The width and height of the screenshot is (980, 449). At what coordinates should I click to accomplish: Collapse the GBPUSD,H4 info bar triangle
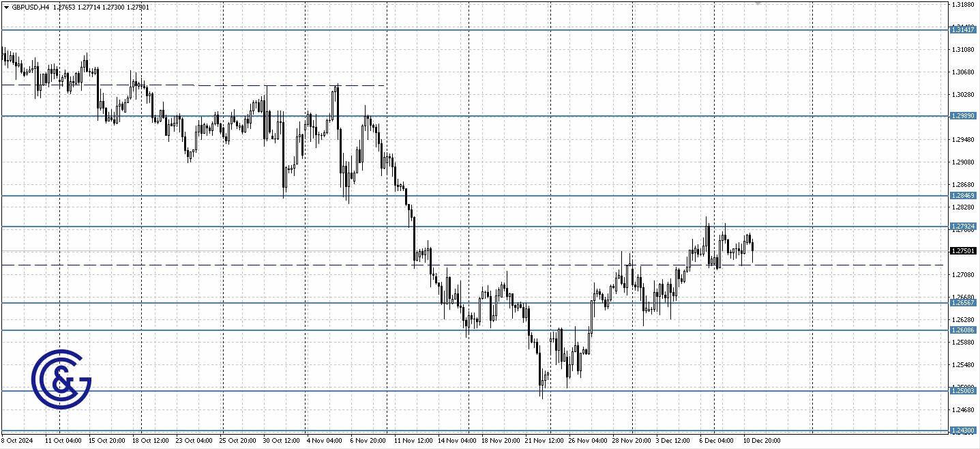click(5, 7)
